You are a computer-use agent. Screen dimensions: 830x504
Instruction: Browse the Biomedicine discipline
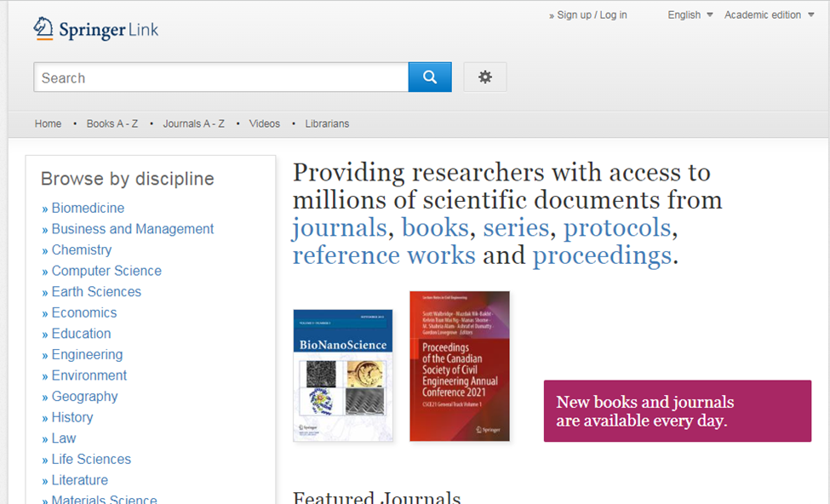tap(88, 208)
